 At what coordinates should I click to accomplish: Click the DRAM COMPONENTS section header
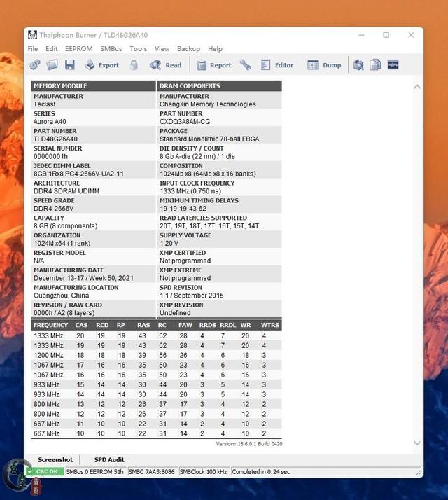[x=219, y=85]
